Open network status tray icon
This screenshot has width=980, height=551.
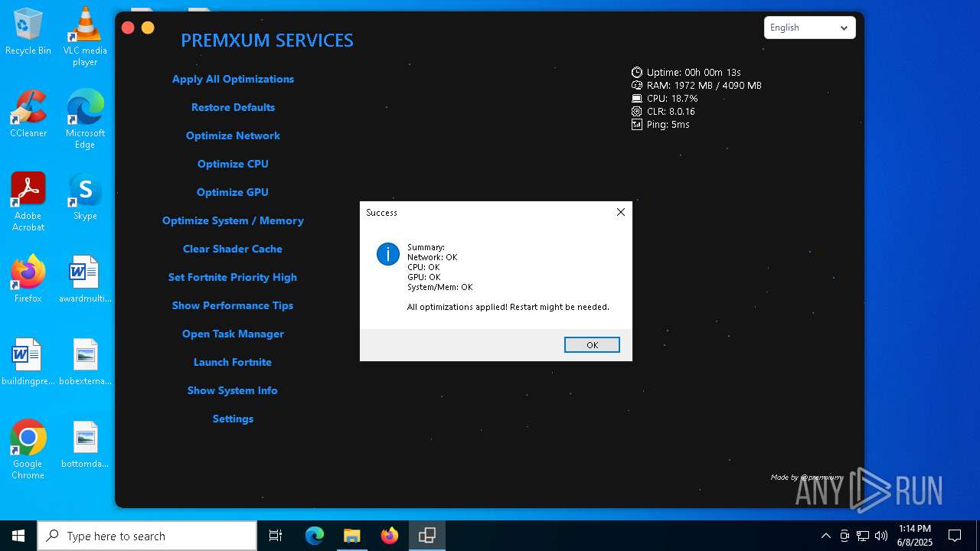(863, 536)
